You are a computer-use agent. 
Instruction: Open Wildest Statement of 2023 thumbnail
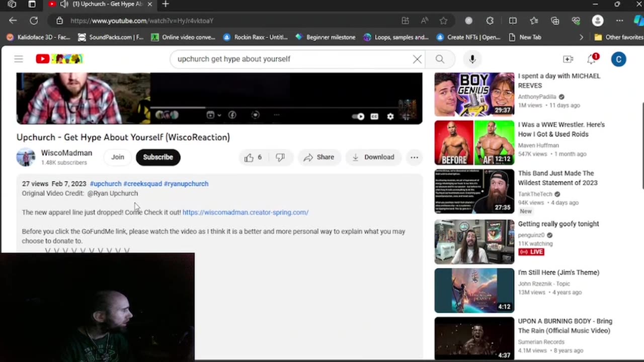474,192
